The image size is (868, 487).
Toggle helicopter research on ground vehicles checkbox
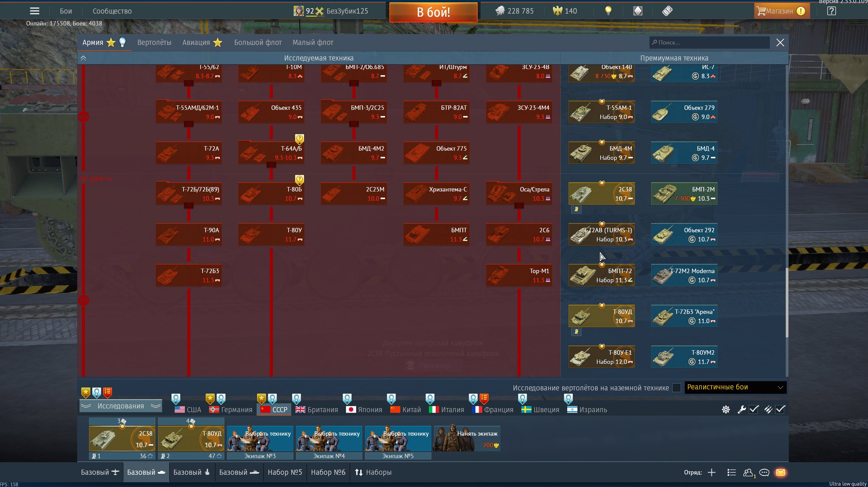[676, 388]
